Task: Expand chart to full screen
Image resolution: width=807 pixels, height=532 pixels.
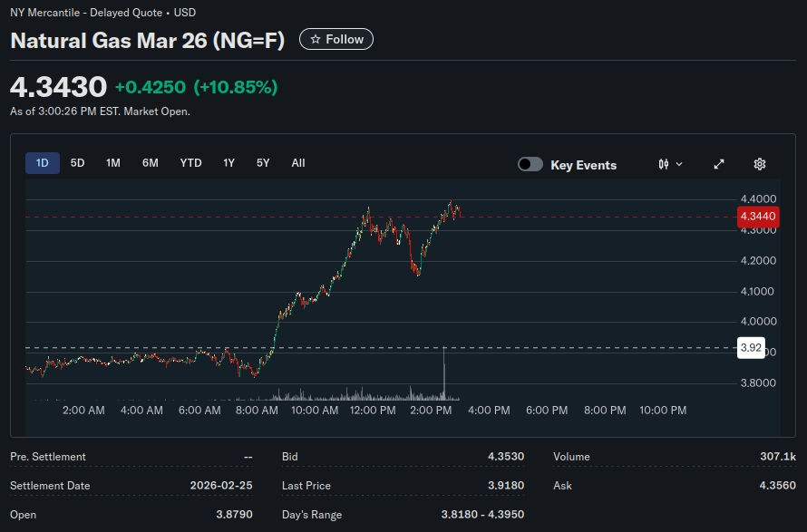Action: 719,164
